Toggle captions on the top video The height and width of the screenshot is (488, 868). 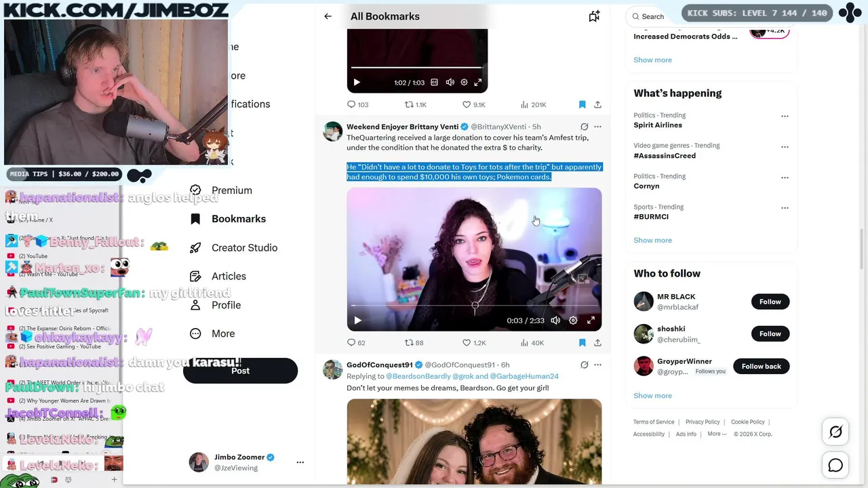pos(434,83)
